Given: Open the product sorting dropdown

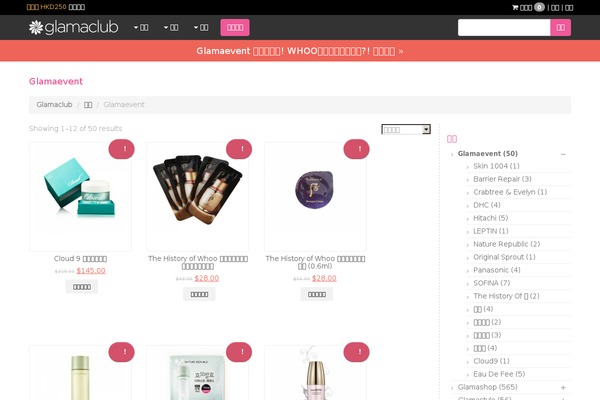Looking at the screenshot, I should pyautogui.click(x=406, y=129).
